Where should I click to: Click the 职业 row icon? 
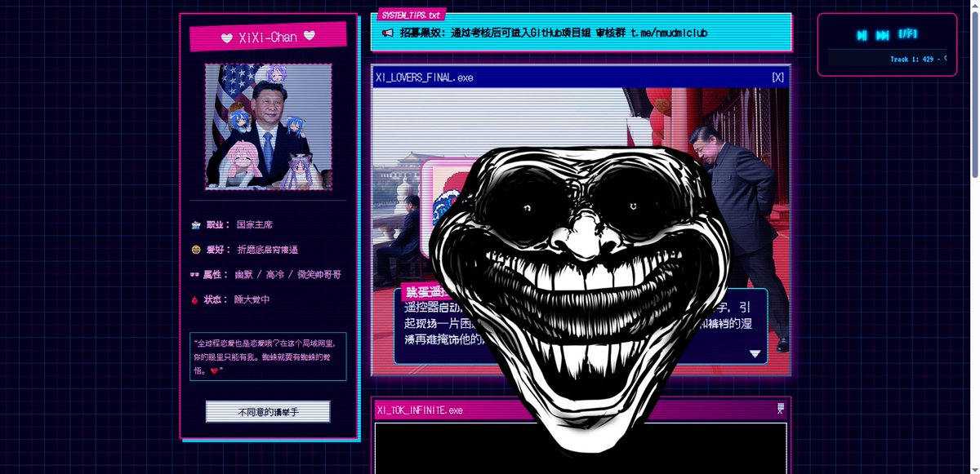tap(195, 224)
